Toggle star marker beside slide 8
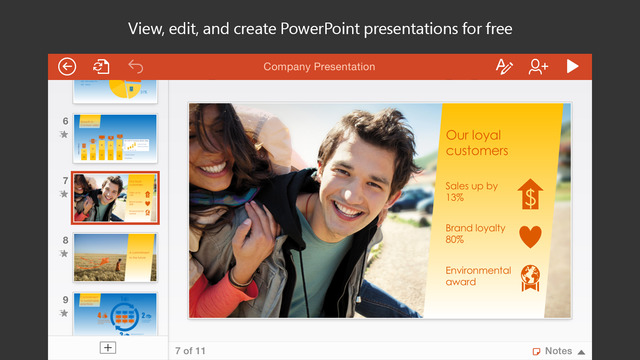Image resolution: width=640 pixels, height=360 pixels. 64,253
